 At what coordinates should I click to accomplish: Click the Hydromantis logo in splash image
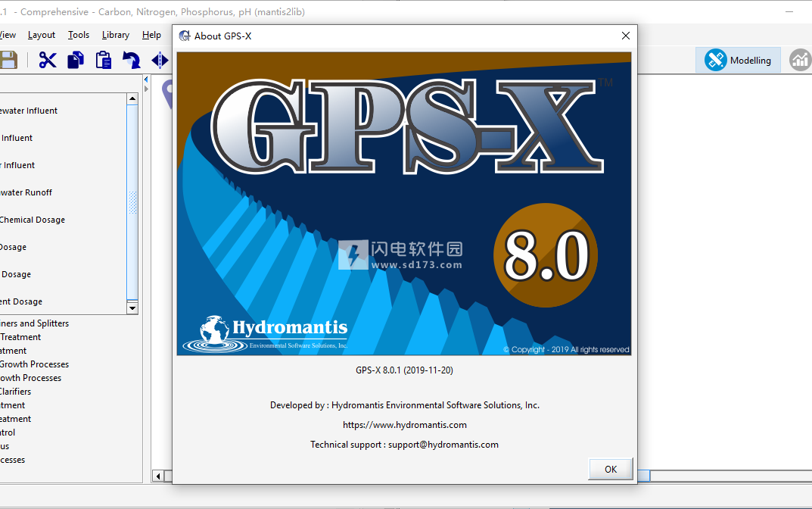265,334
